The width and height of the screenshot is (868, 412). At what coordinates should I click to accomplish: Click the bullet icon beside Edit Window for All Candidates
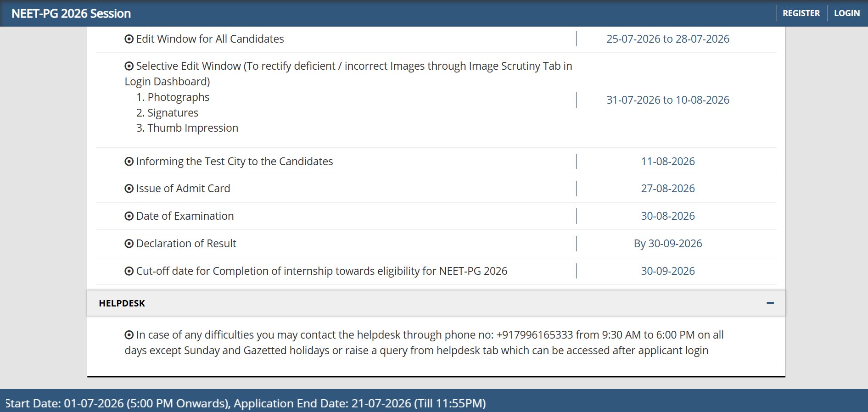tap(129, 39)
